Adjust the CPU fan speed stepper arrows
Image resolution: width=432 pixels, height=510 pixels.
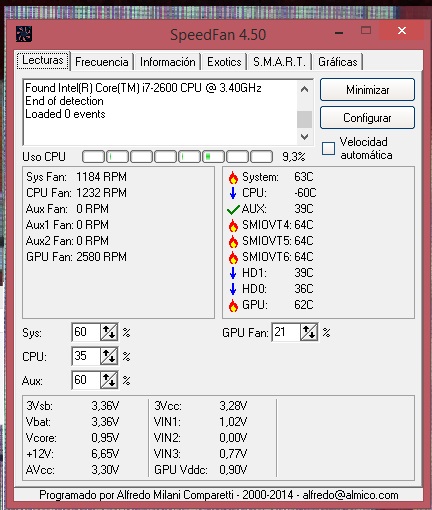(x=109, y=356)
